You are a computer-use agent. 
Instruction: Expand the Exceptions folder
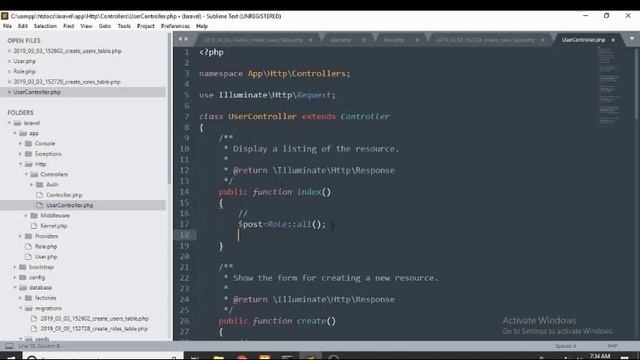click(20, 154)
